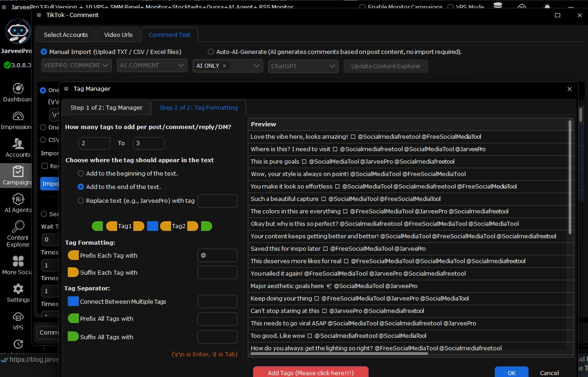Switch to the Video Urls tab
The height and width of the screenshot is (377, 588).
(118, 35)
